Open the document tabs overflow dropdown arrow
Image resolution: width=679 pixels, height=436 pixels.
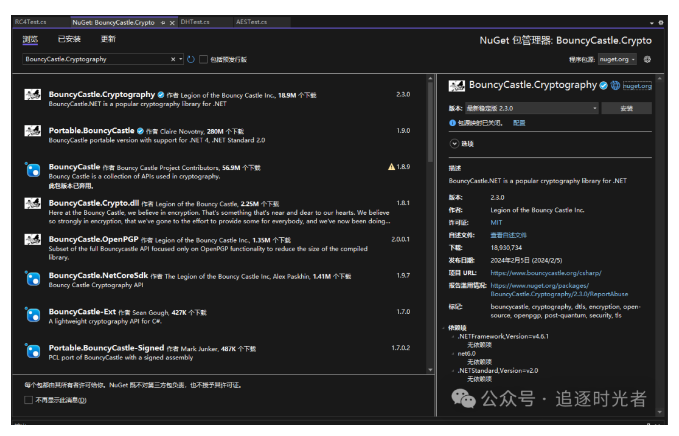[x=652, y=23]
